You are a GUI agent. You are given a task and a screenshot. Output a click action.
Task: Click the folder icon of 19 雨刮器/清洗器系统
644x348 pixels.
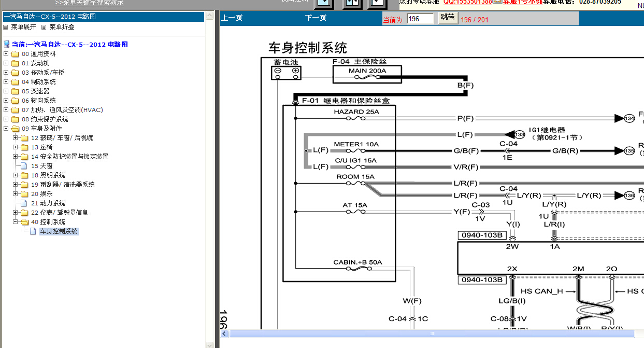24,185
